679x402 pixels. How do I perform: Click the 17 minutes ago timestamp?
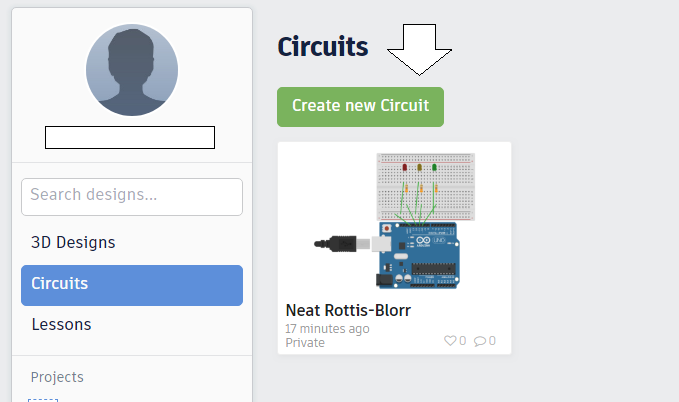pos(327,329)
